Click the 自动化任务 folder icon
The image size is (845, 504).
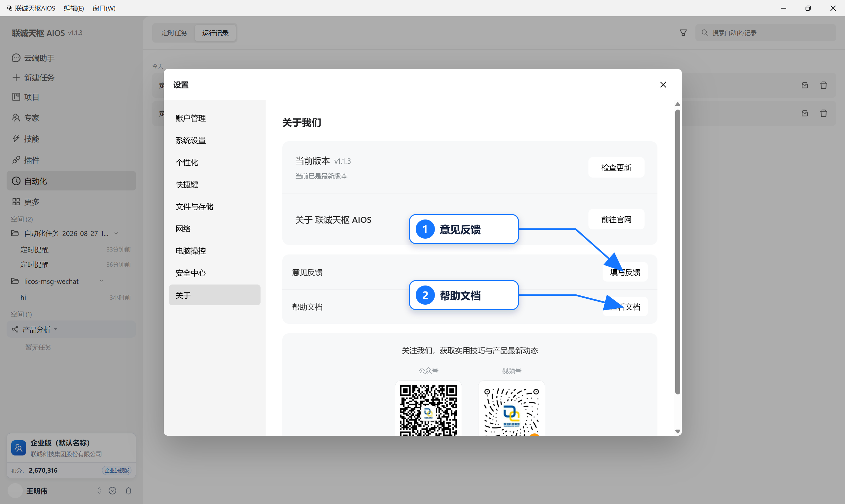(15, 233)
